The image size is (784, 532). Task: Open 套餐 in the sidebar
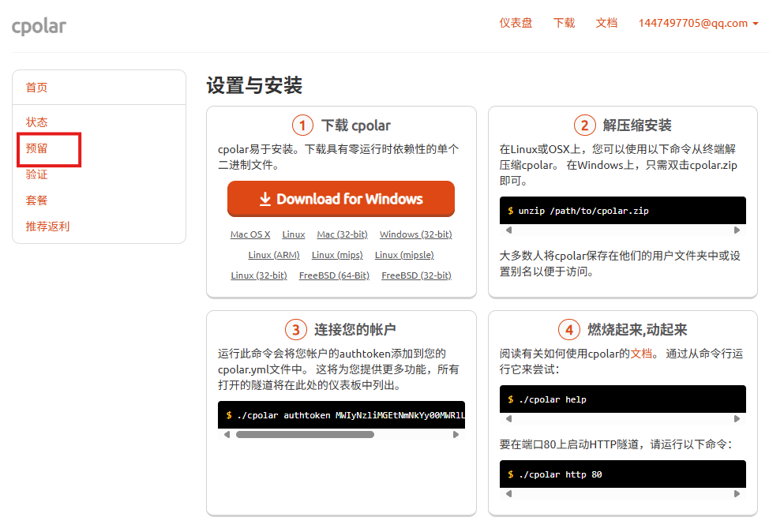[36, 200]
